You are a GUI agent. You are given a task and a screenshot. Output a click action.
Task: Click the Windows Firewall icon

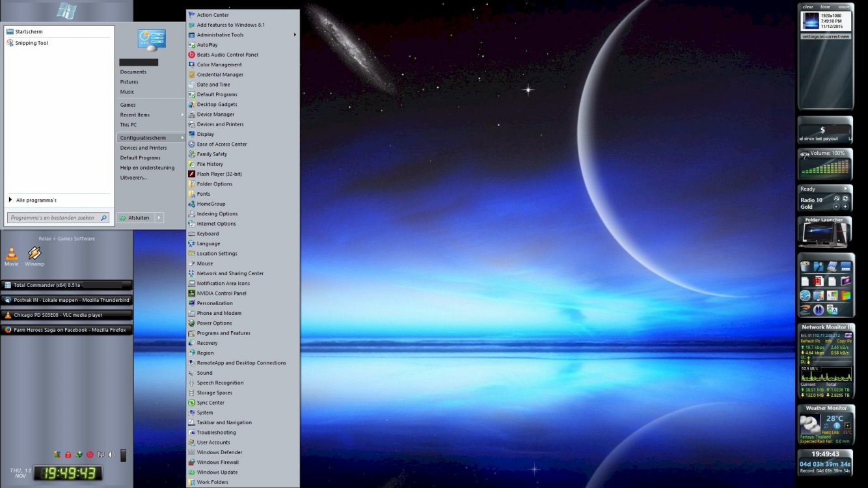[x=191, y=462]
